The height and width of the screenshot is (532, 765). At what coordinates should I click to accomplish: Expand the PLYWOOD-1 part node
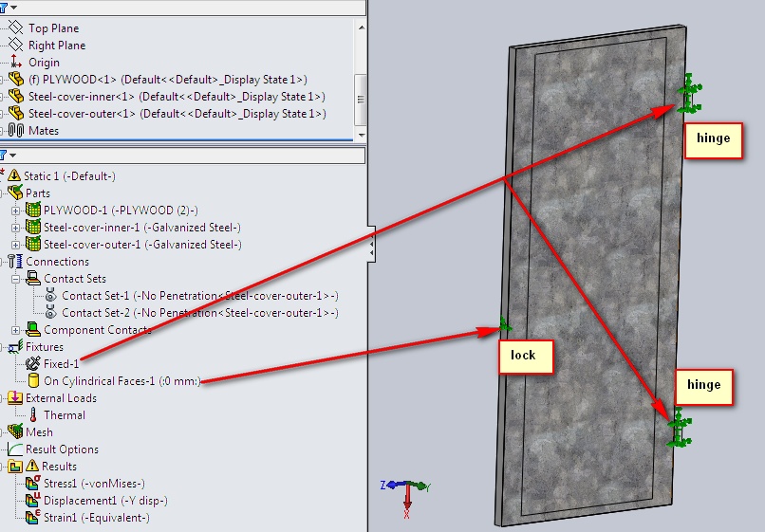coord(15,211)
